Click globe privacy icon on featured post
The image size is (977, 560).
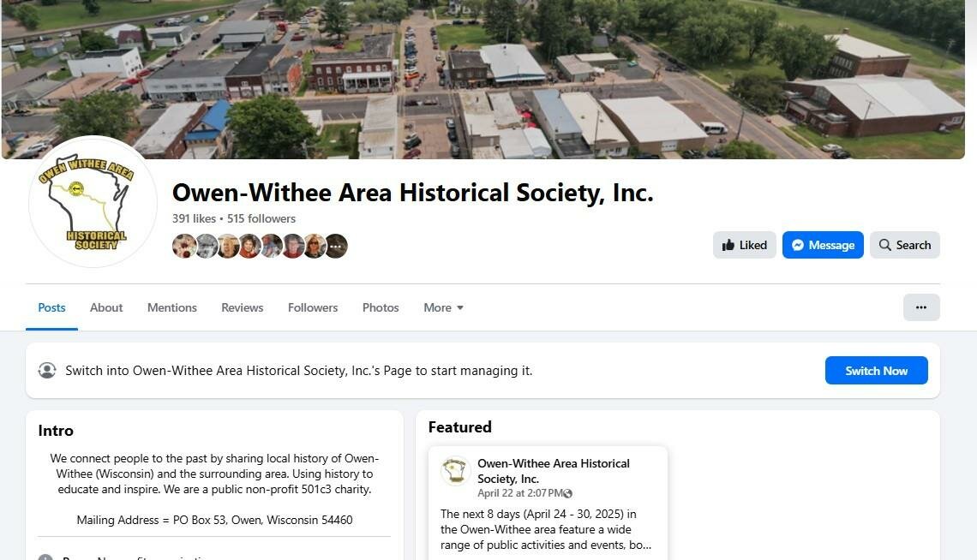point(567,493)
